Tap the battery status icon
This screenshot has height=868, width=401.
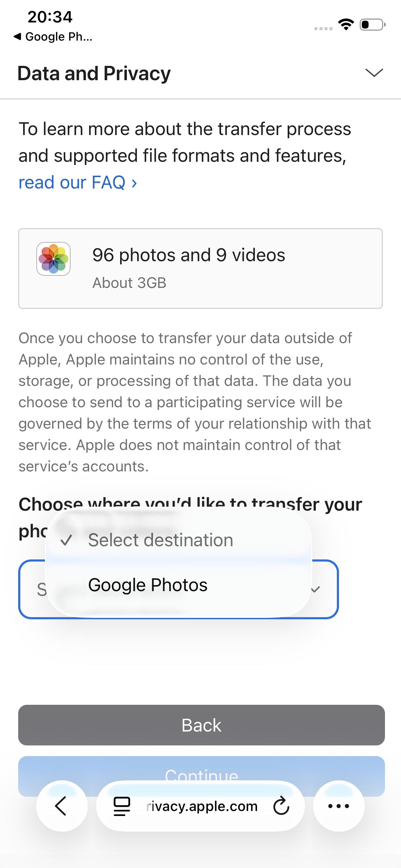click(x=372, y=25)
